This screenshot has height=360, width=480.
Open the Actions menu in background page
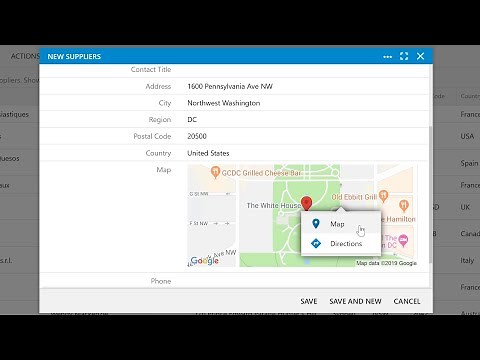point(25,56)
